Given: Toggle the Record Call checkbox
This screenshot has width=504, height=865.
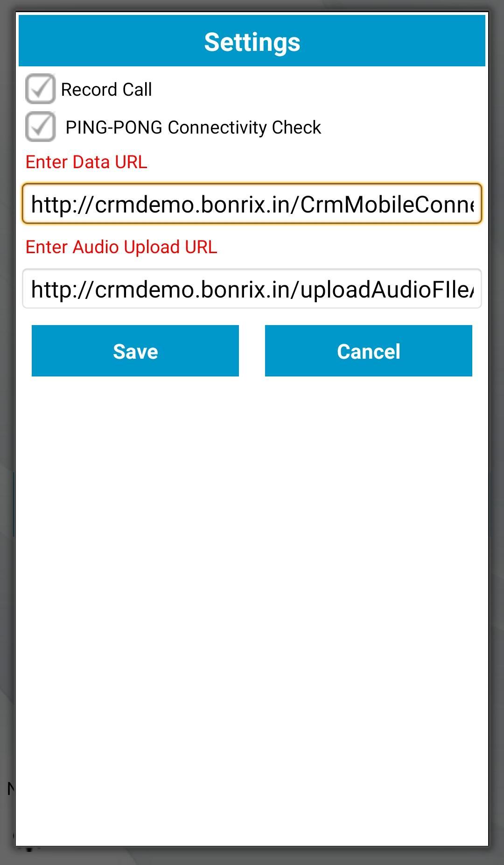Looking at the screenshot, I should click(41, 89).
